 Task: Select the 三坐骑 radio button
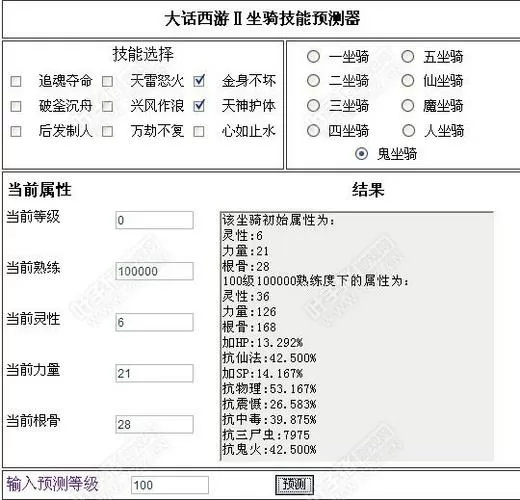[313, 106]
